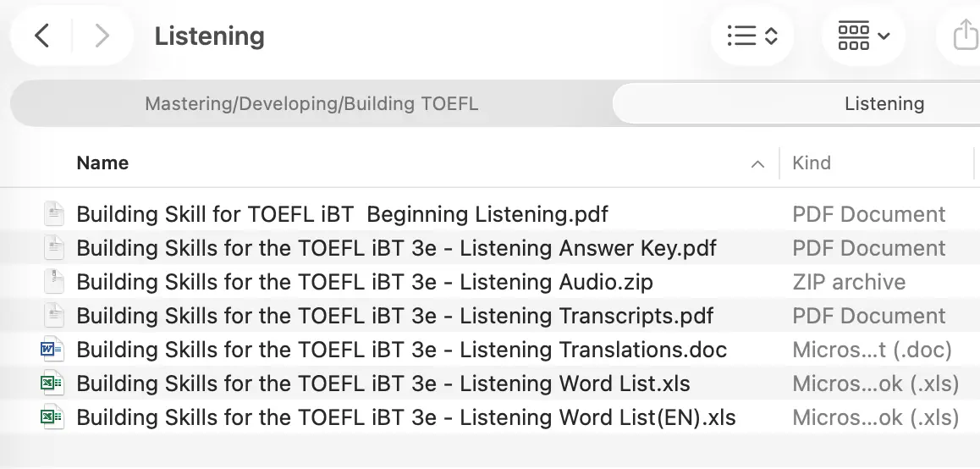Click the Listening Translations Word document icon

tap(53, 350)
